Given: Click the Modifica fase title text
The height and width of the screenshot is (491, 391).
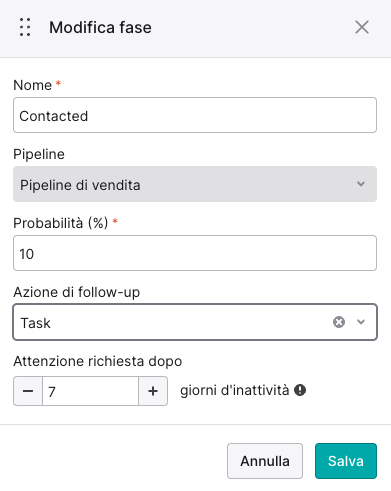Looking at the screenshot, I should pos(100,27).
